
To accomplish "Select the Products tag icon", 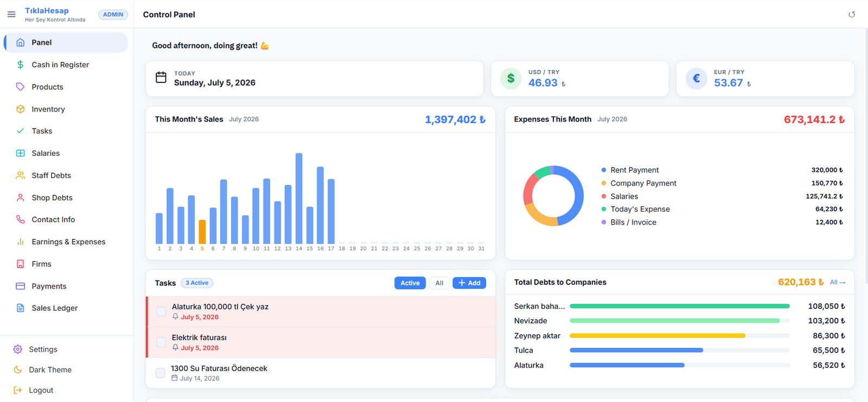I will point(20,87).
